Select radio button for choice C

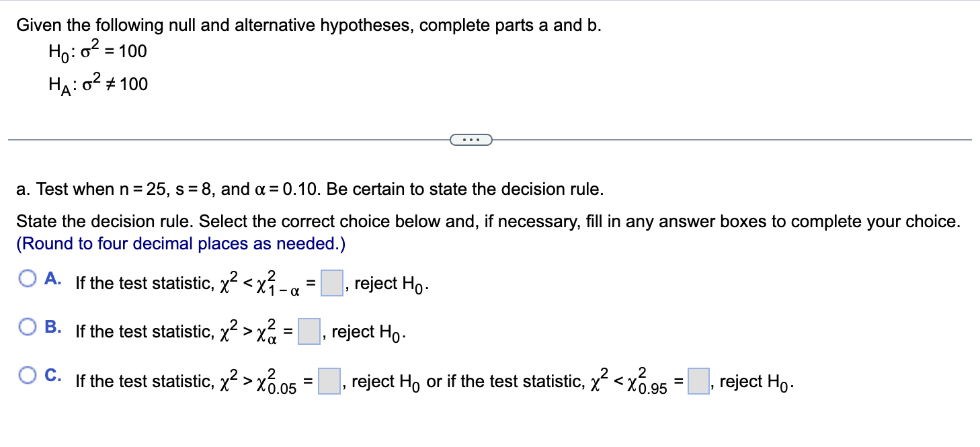[x=27, y=376]
